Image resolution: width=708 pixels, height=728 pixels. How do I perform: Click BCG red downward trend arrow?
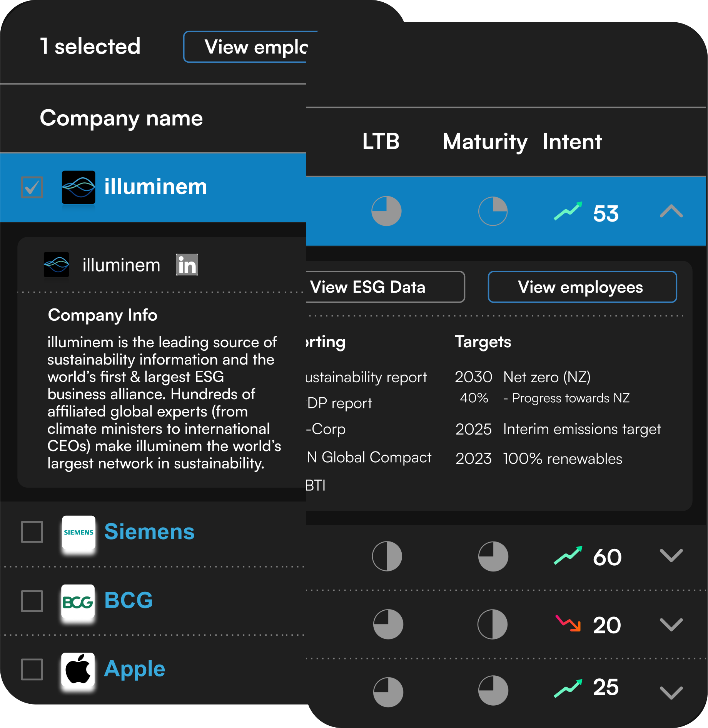pos(568,623)
